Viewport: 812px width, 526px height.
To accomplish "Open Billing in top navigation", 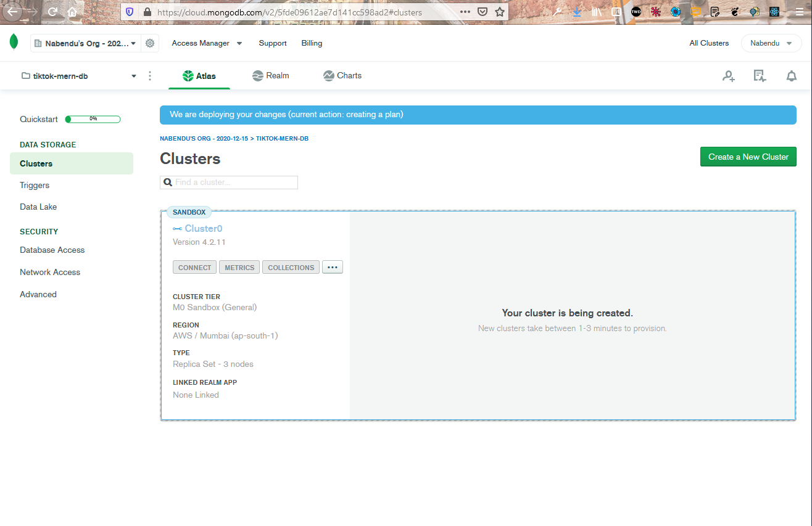I will [312, 43].
